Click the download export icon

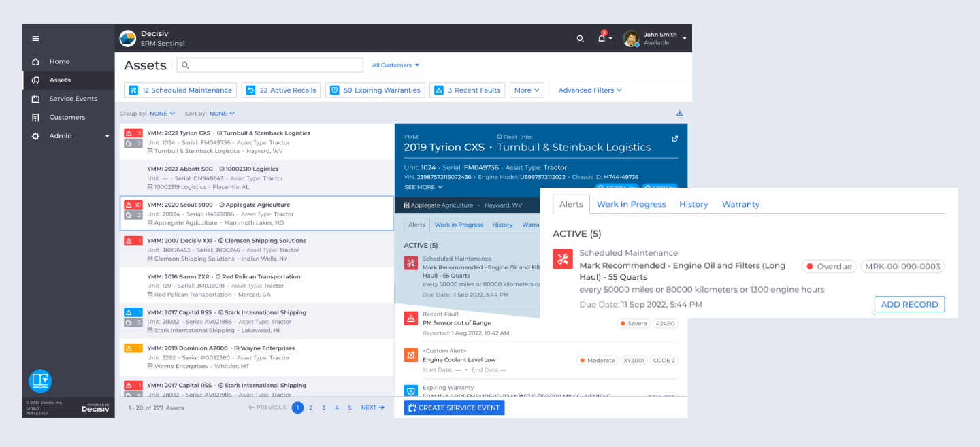click(679, 114)
